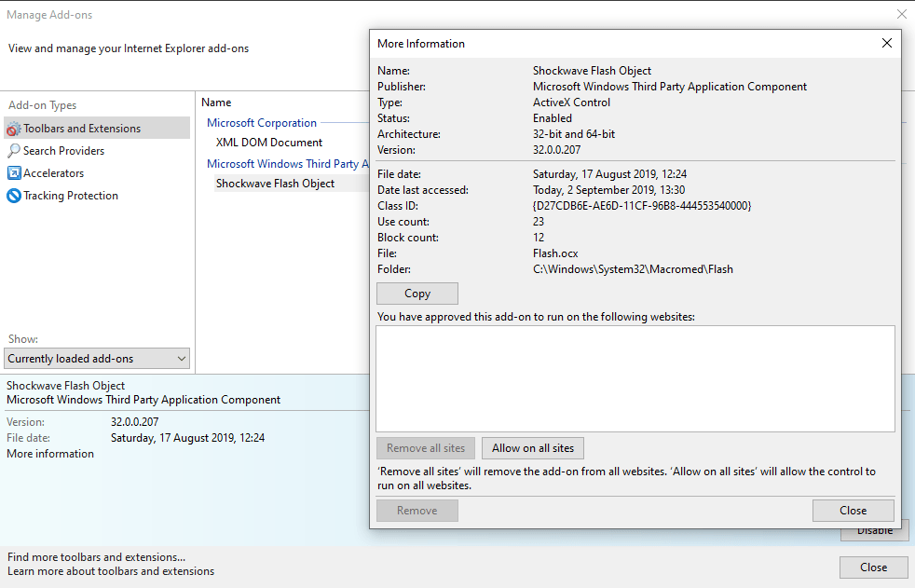Click the partially hidden Disable button

pos(875,533)
